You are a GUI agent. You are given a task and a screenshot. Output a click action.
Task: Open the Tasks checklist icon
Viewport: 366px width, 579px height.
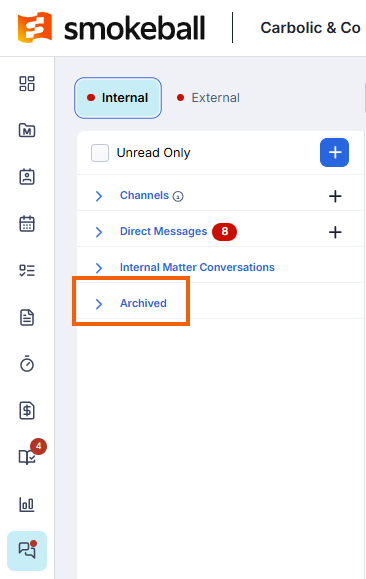27,270
